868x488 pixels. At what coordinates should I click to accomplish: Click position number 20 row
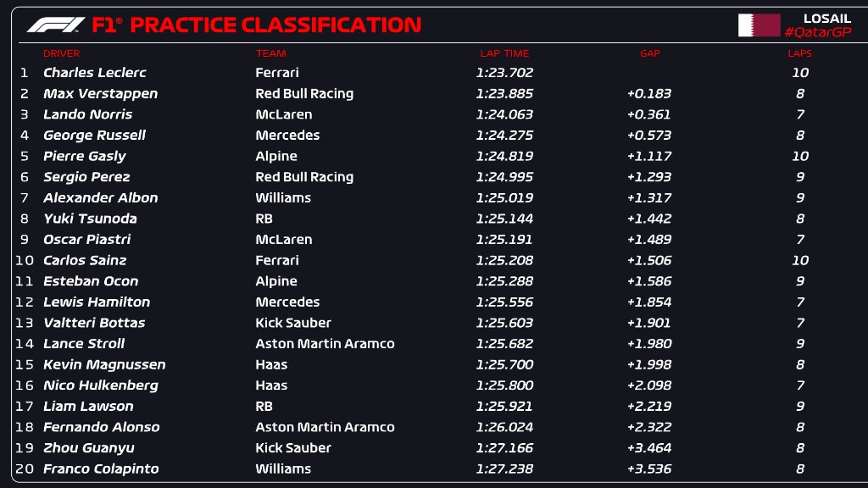click(24, 469)
